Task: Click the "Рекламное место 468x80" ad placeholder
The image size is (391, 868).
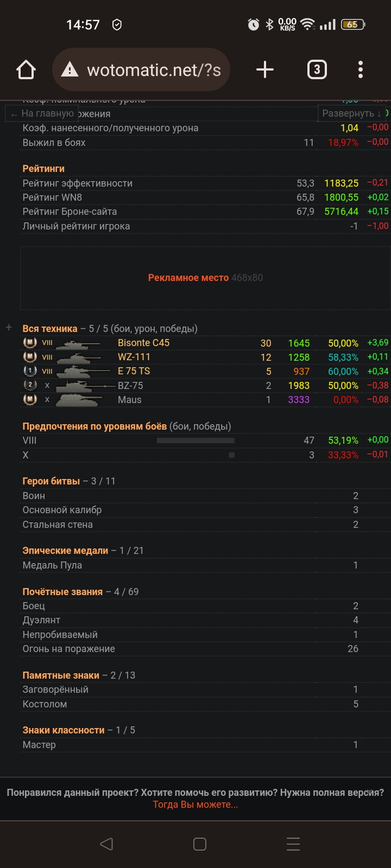Action: pyautogui.click(x=205, y=278)
